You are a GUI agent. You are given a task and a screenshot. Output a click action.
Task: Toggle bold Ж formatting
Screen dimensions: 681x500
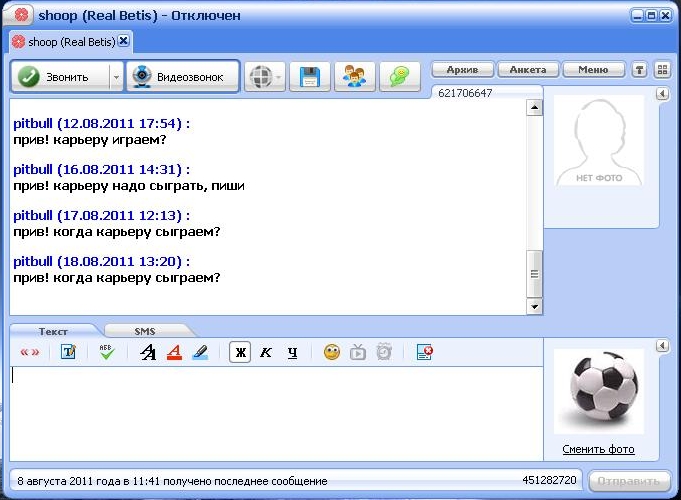(240, 352)
